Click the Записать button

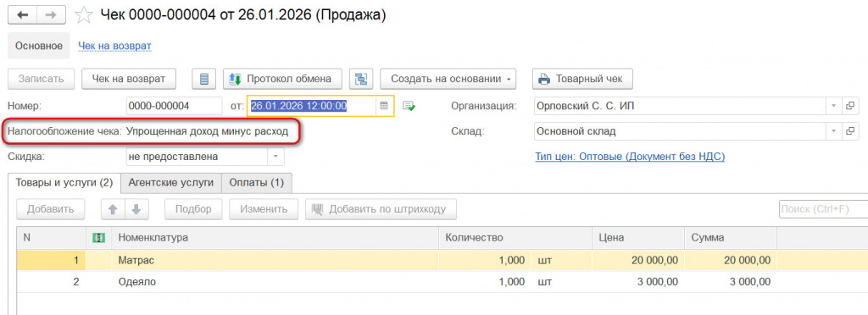click(41, 79)
